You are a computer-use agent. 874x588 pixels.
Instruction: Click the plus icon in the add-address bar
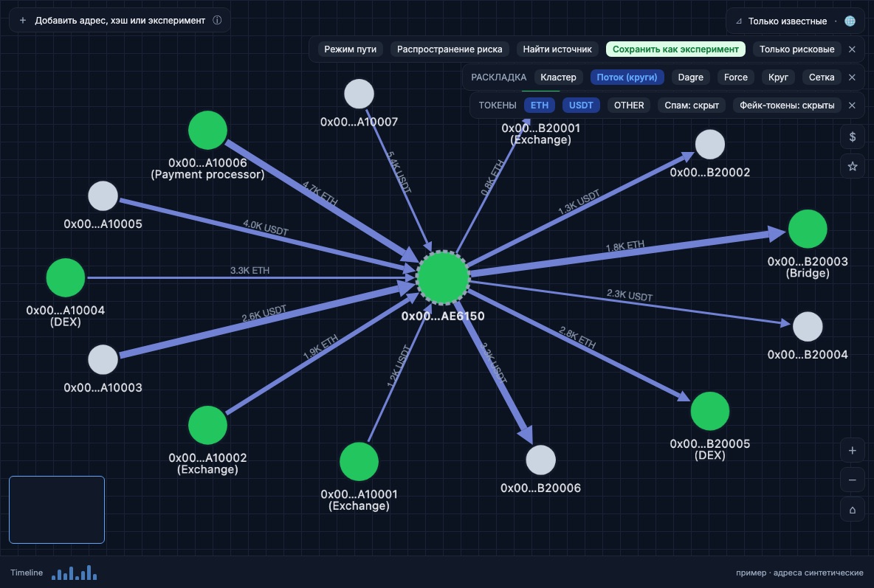pyautogui.click(x=23, y=20)
